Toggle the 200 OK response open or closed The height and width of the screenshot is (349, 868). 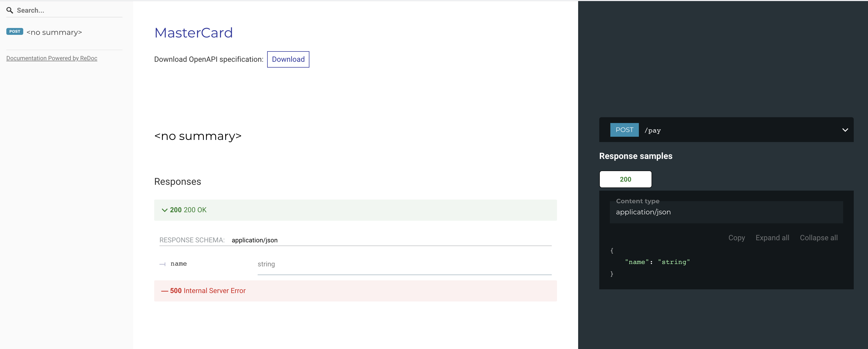188,210
